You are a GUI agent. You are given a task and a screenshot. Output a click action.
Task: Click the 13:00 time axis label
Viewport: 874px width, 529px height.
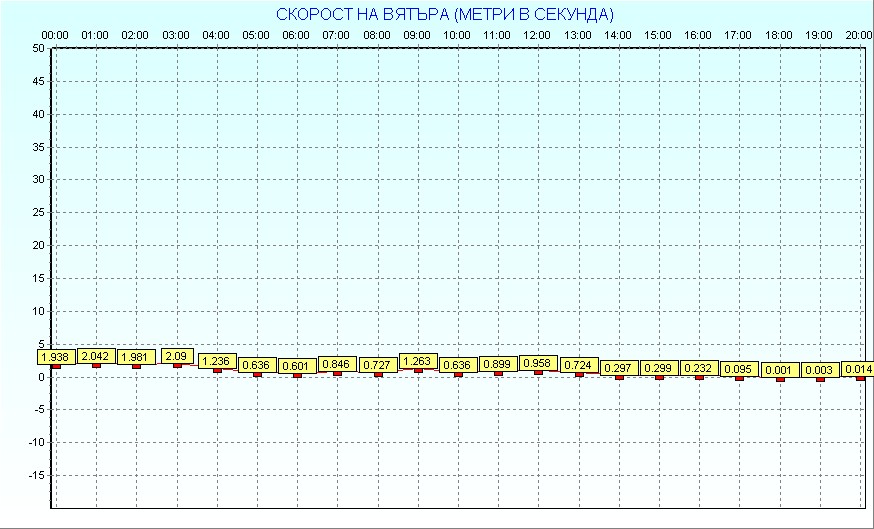pyautogui.click(x=578, y=35)
